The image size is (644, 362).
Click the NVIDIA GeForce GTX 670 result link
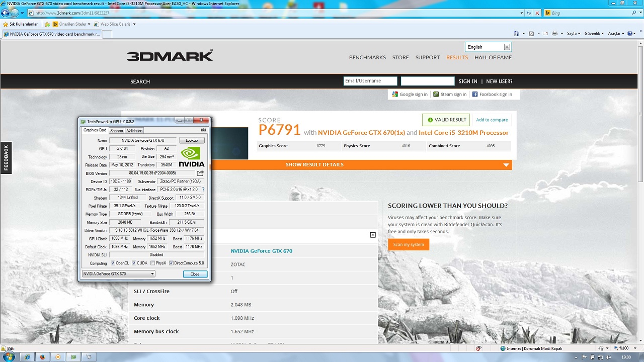pyautogui.click(x=262, y=251)
